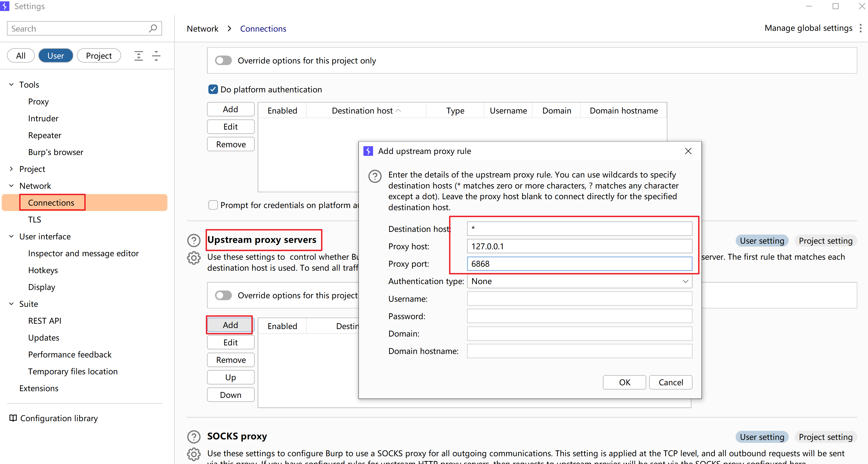This screenshot has width=868, height=464.
Task: Collapse the User interface tree section
Action: coord(11,236)
